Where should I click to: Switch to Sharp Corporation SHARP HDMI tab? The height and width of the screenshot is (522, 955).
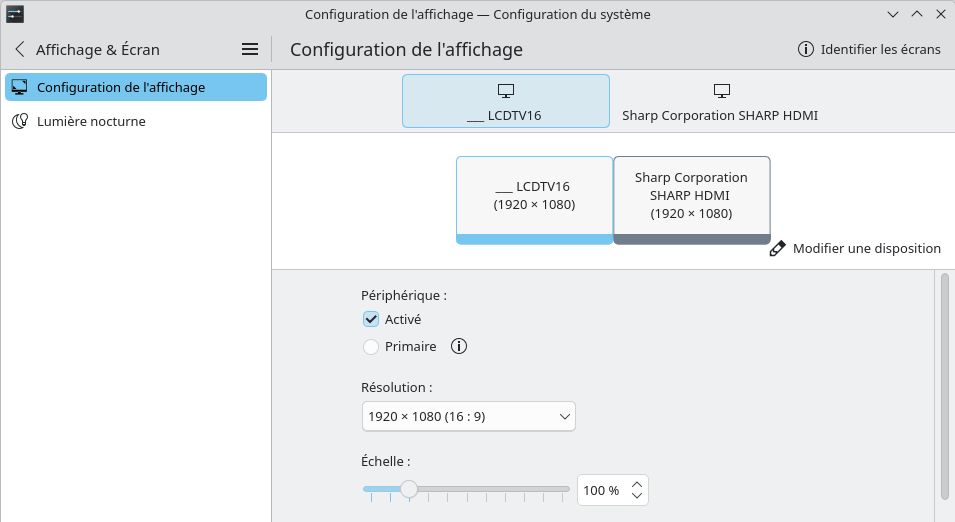click(x=720, y=102)
